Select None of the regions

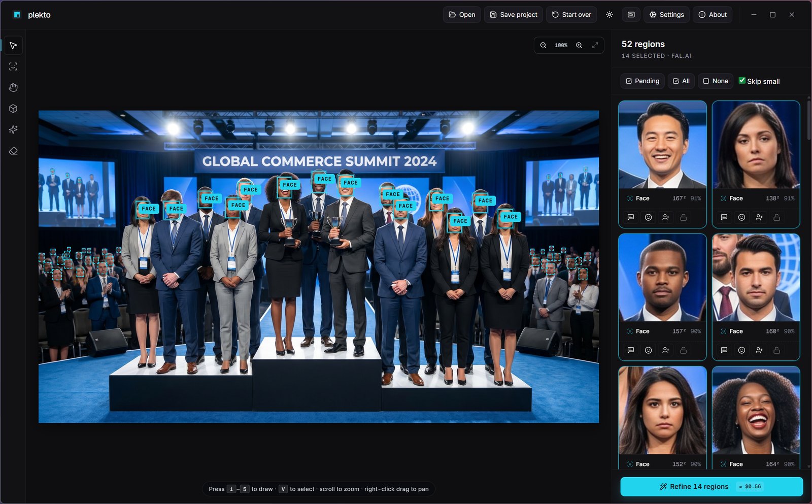click(716, 81)
